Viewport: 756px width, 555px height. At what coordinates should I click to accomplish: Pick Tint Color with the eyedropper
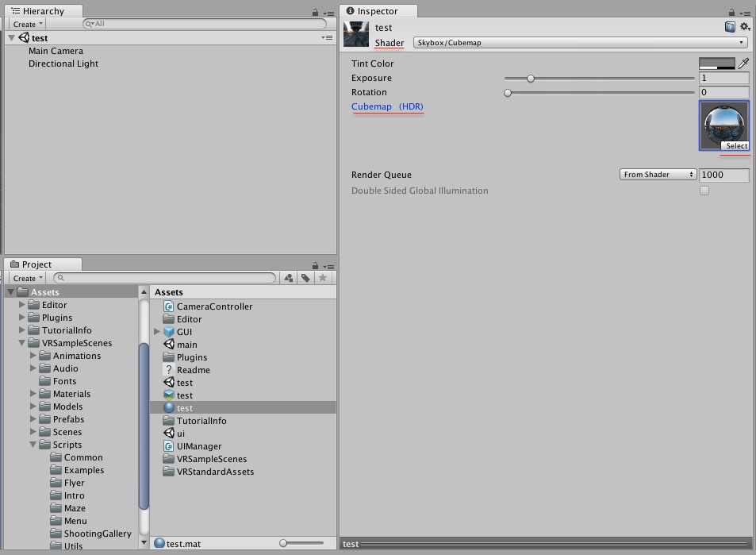[x=743, y=64]
